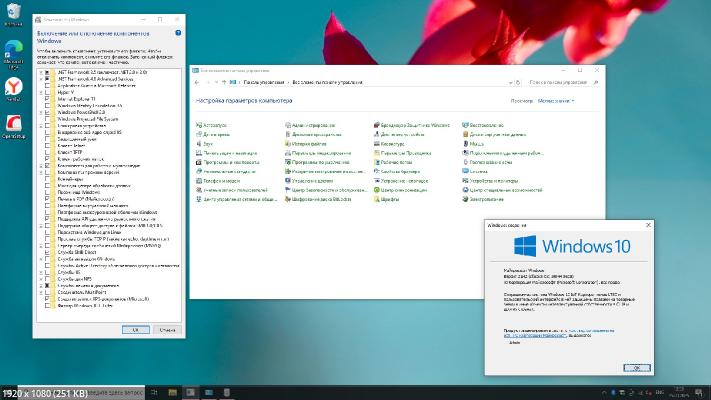Open Свойства браузера item
The height and width of the screenshot is (400, 711).
[x=397, y=171]
